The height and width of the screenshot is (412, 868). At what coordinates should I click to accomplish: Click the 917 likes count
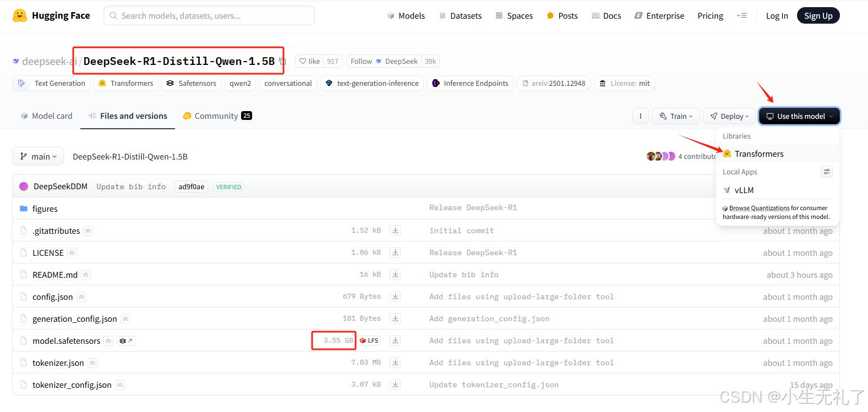point(332,61)
